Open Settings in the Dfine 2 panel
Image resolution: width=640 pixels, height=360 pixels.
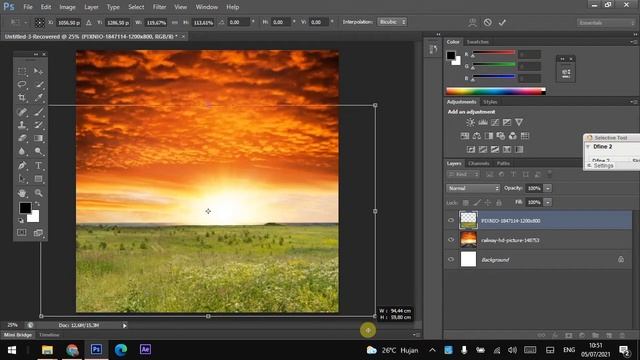tap(603, 165)
